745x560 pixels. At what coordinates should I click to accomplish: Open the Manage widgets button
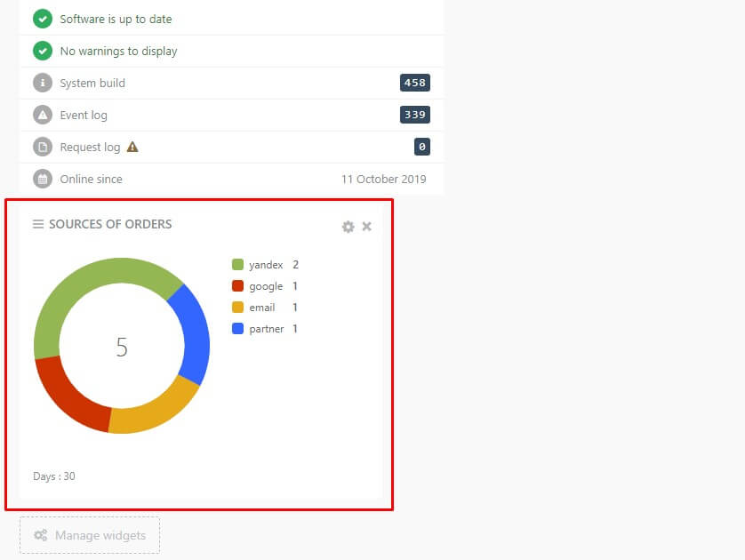[90, 535]
